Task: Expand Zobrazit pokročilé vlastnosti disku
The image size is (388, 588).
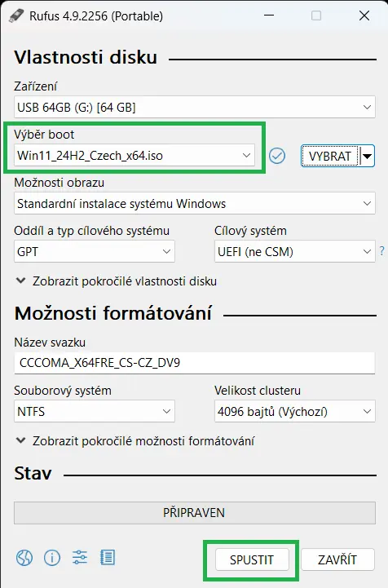Action: tap(117, 281)
